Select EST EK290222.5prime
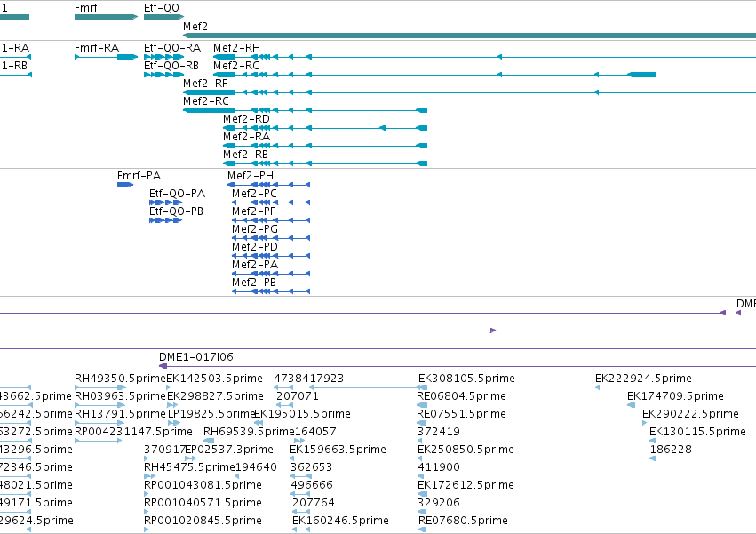 [690, 414]
